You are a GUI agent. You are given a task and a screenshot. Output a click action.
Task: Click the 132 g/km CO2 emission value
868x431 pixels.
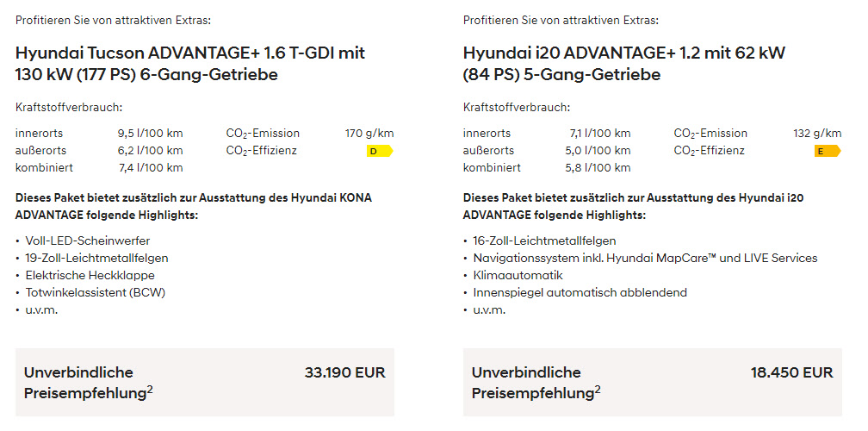pyautogui.click(x=817, y=134)
